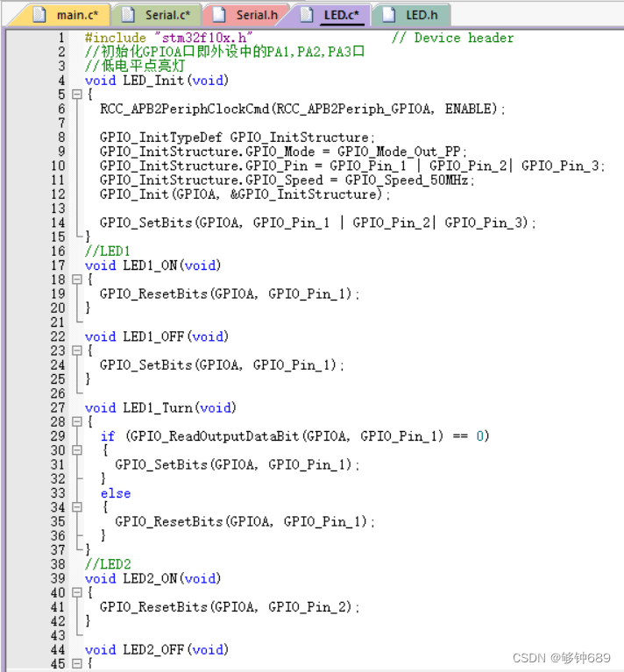Open the Serial.c* file tab

coord(157,15)
